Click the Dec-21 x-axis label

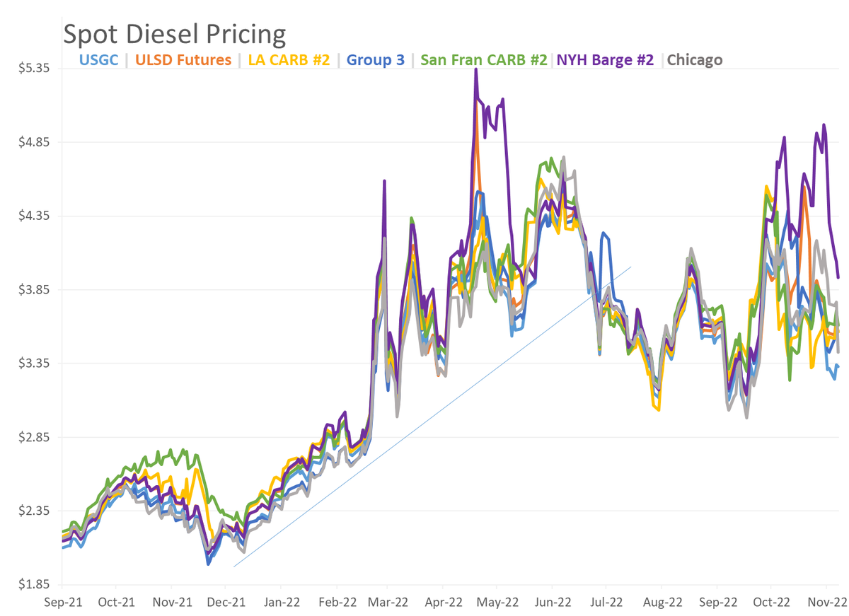click(226, 603)
